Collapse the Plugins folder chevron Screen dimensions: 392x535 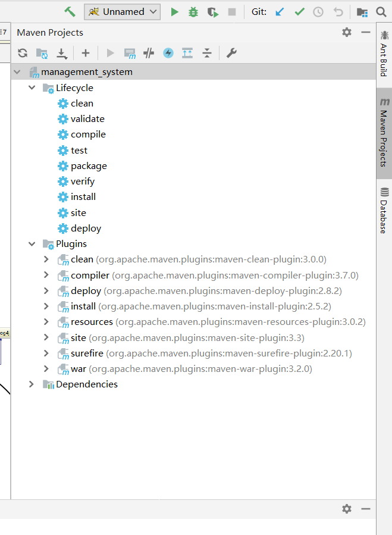tap(32, 244)
